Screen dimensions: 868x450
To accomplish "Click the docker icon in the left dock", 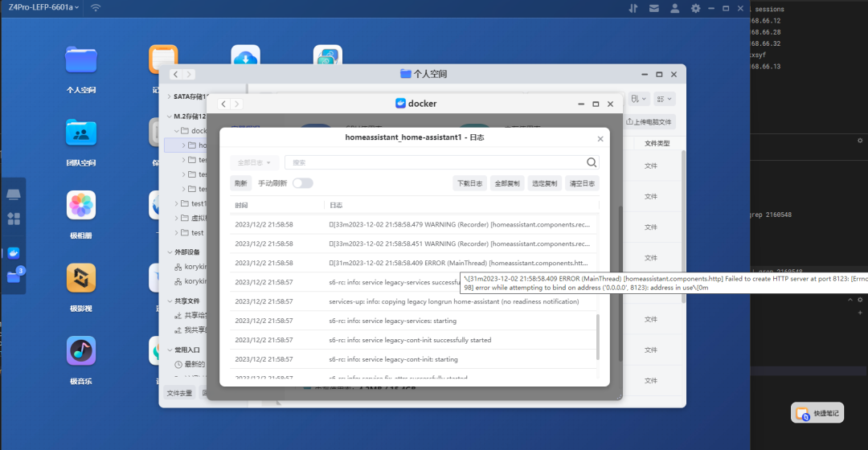I will (x=14, y=253).
